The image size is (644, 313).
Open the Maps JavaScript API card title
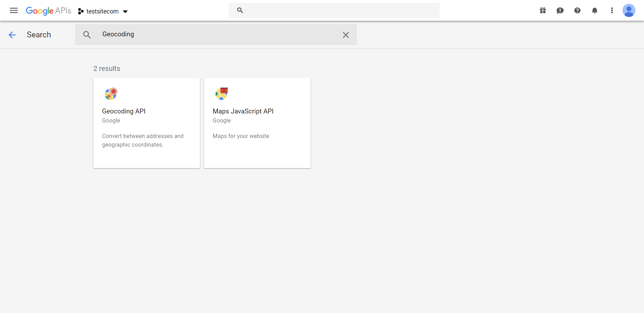243,111
